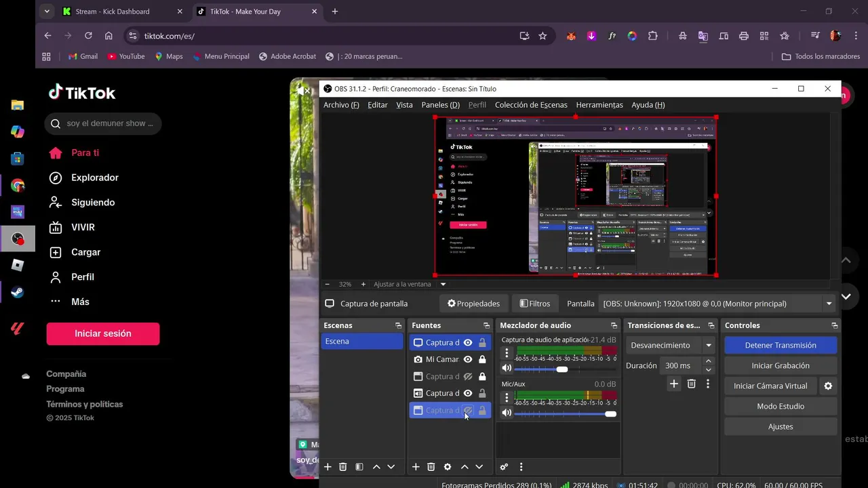The width and height of the screenshot is (868, 488).
Task: Float the Escenas dock panel
Action: [398, 325]
